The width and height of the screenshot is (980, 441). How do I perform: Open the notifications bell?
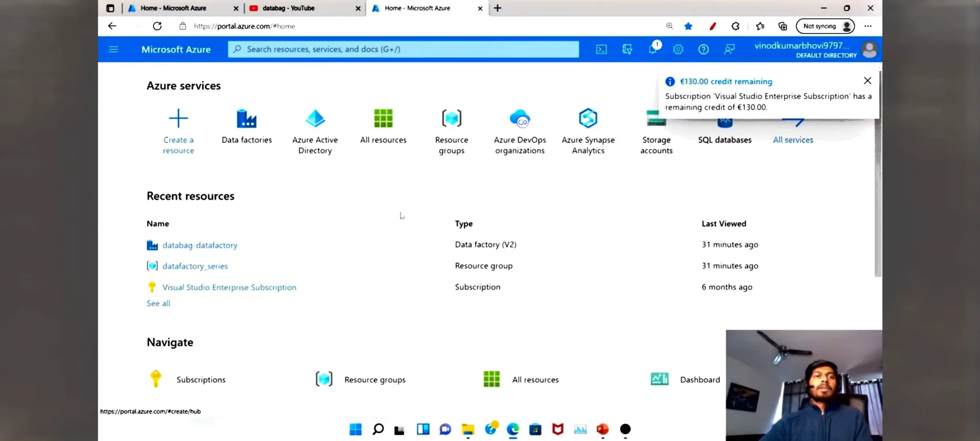coord(654,49)
